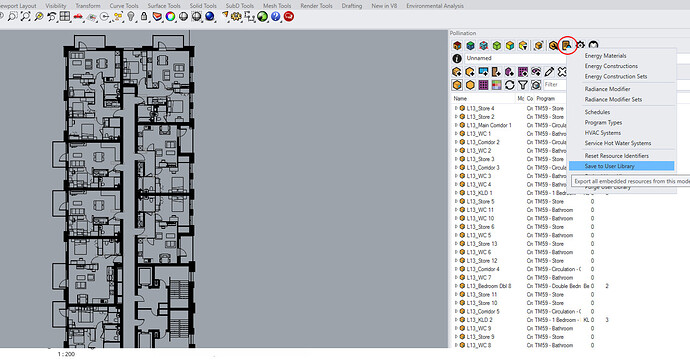Choose Schedules in the resources menu
This screenshot has height=363, width=690.
[597, 112]
